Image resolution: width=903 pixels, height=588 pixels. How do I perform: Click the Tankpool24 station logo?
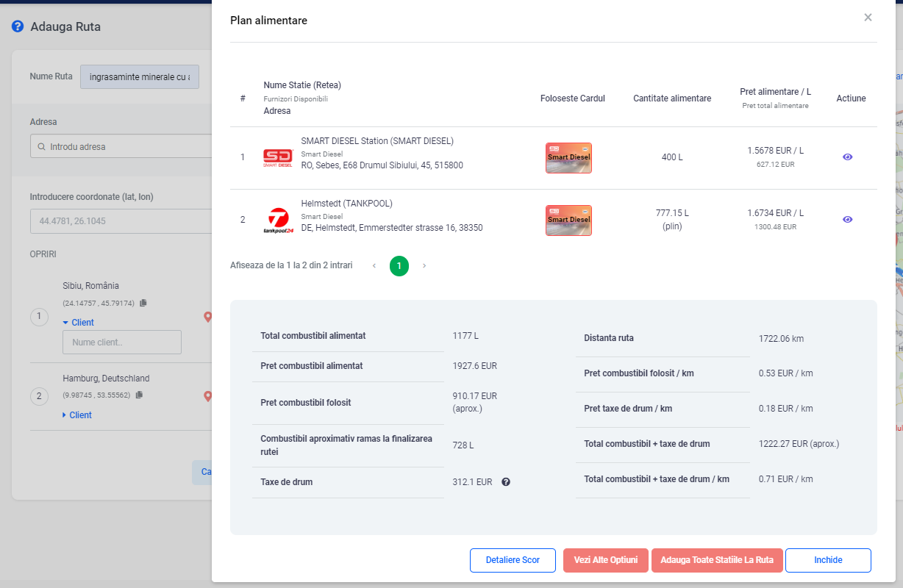pos(278,220)
